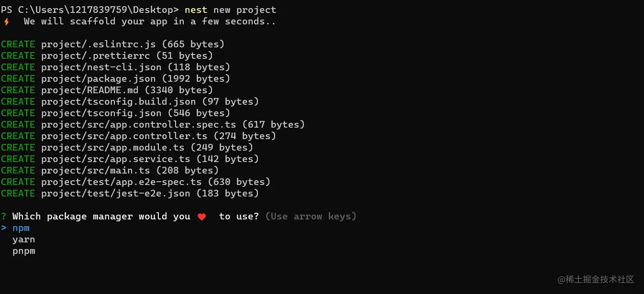Image resolution: width=644 pixels, height=294 pixels.
Task: Click the project/package.json file line
Action: pyautogui.click(x=115, y=78)
